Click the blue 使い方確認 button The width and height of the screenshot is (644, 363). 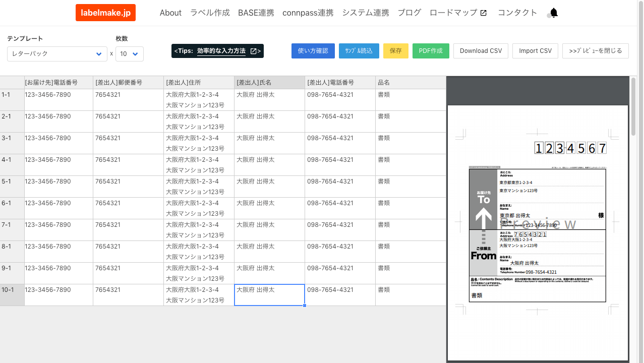pos(313,51)
